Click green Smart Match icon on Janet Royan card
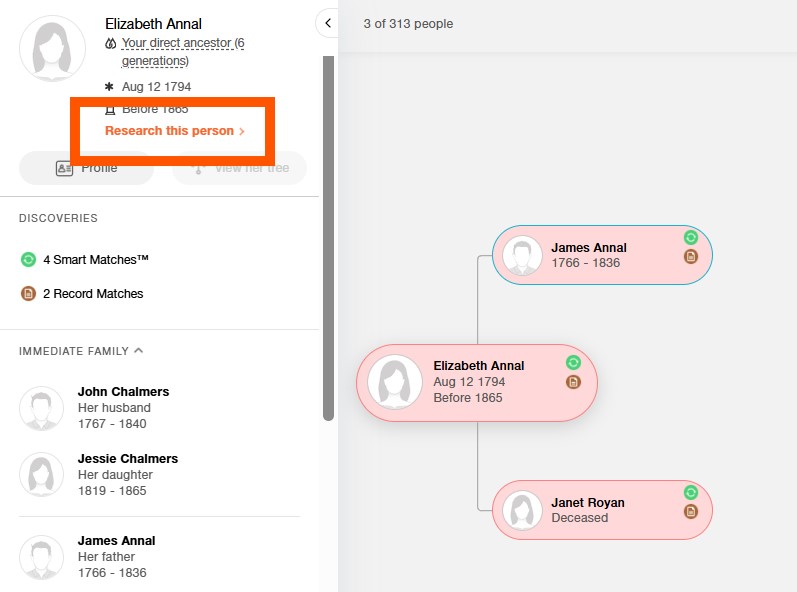The height and width of the screenshot is (592, 797). 690,493
